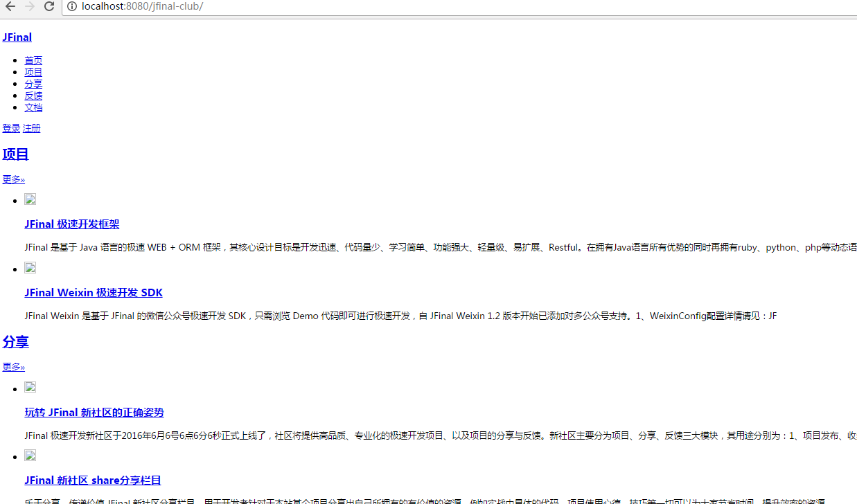View site info icon in address bar
The height and width of the screenshot is (504, 857).
click(71, 7)
